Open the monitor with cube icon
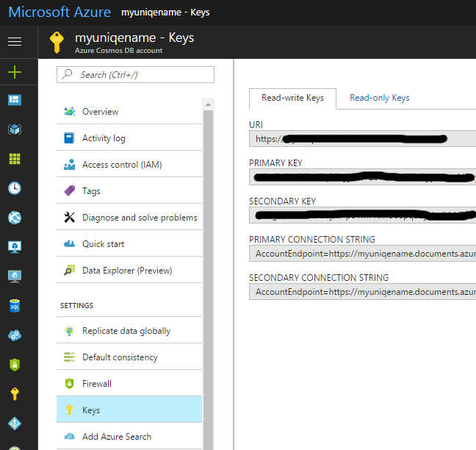Screen dimensions: 476x450 tap(15, 247)
